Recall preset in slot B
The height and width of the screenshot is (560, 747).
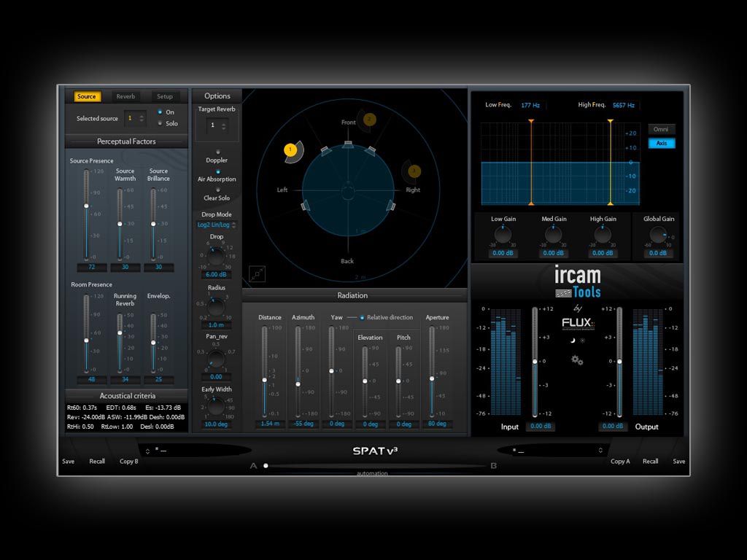pyautogui.click(x=650, y=462)
